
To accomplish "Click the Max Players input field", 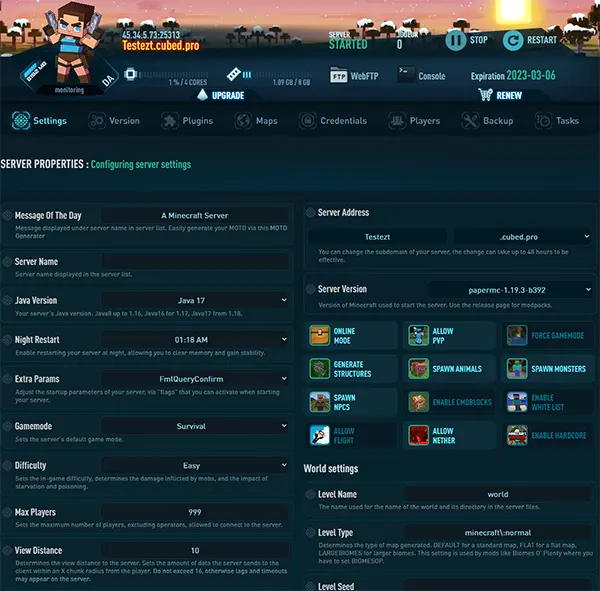I will pyautogui.click(x=197, y=511).
